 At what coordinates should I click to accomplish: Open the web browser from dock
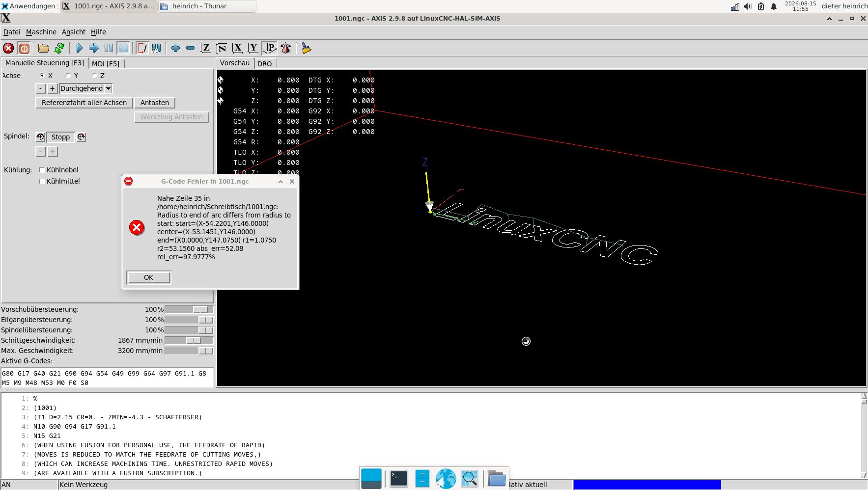[446, 478]
